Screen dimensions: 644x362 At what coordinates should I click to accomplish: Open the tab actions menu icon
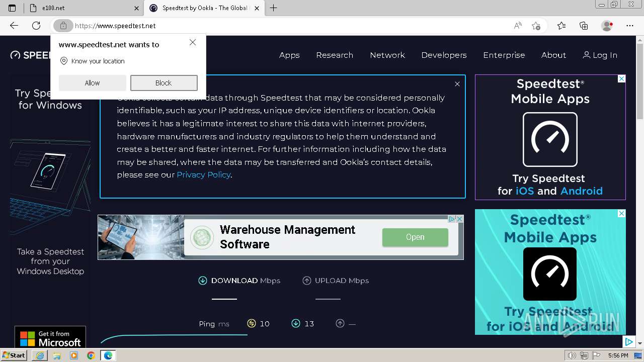click(x=12, y=8)
